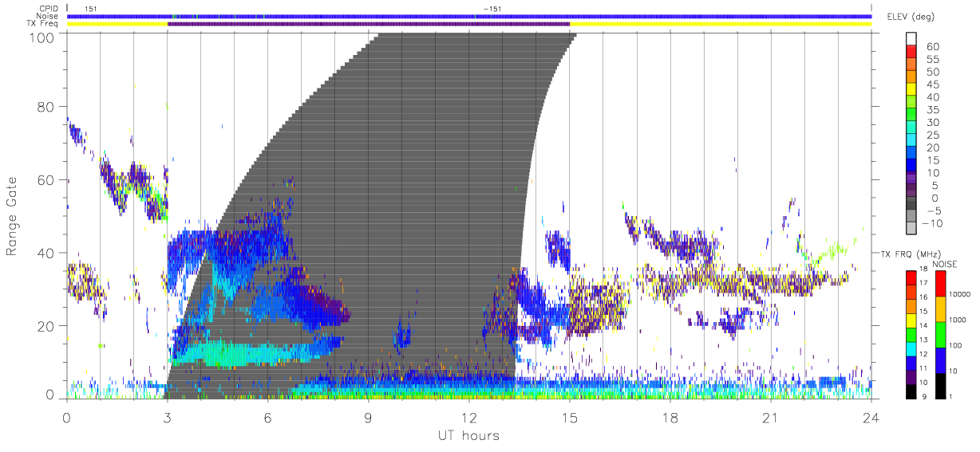Click the Range Gate axis tick 100
The image size is (980, 452).
[42, 37]
